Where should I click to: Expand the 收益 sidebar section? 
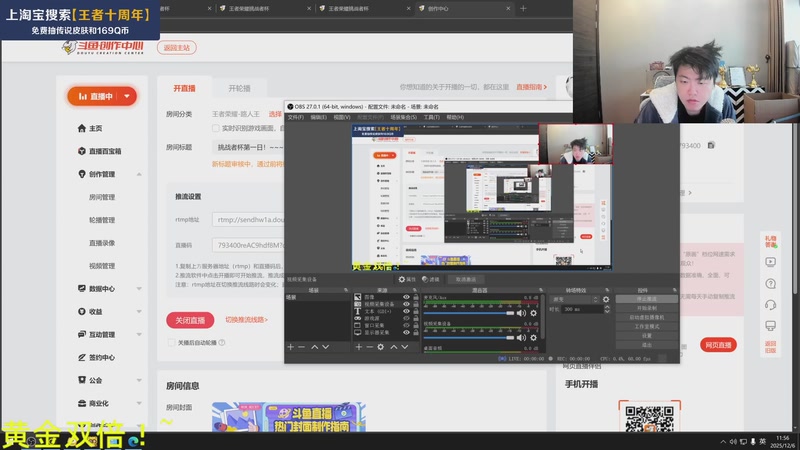coord(139,312)
